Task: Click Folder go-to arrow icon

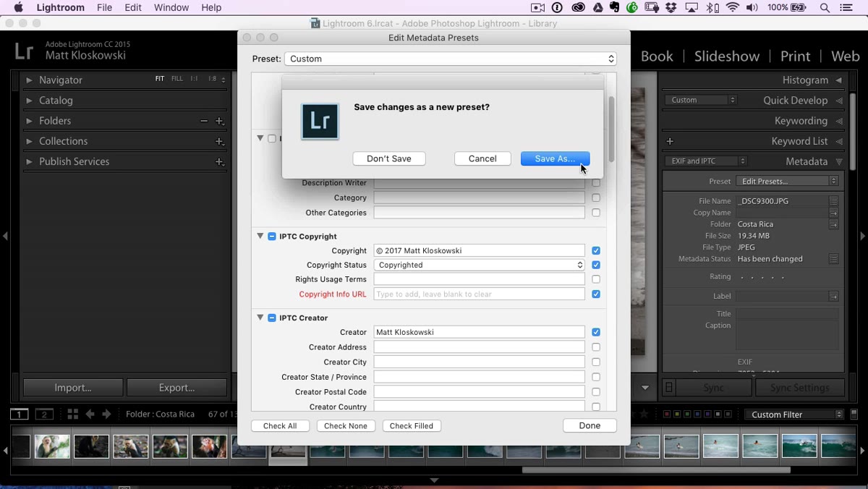Action: tap(834, 224)
